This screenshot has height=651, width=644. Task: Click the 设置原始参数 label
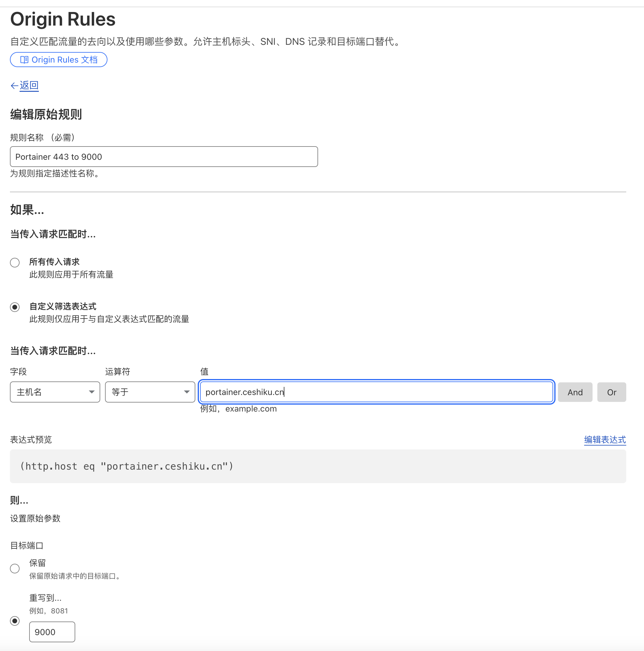36,518
